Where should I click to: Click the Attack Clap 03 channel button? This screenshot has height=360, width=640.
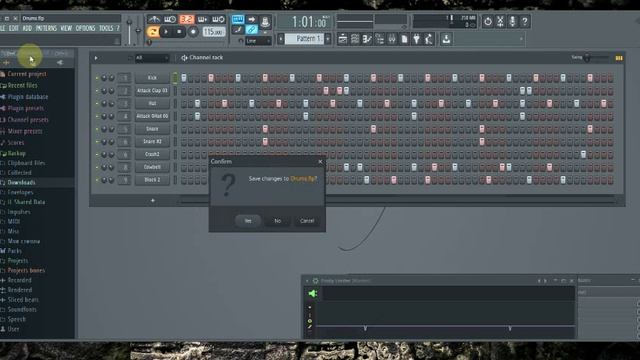(x=152, y=91)
